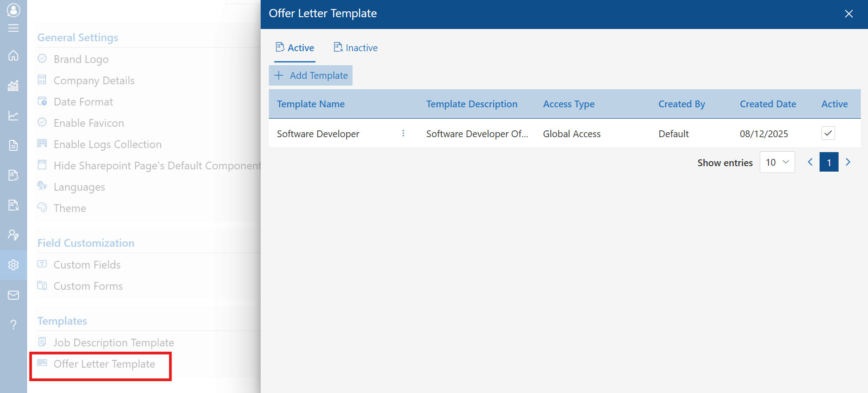Select page 1 in pagination
This screenshot has width=868, height=393.
[x=829, y=163]
